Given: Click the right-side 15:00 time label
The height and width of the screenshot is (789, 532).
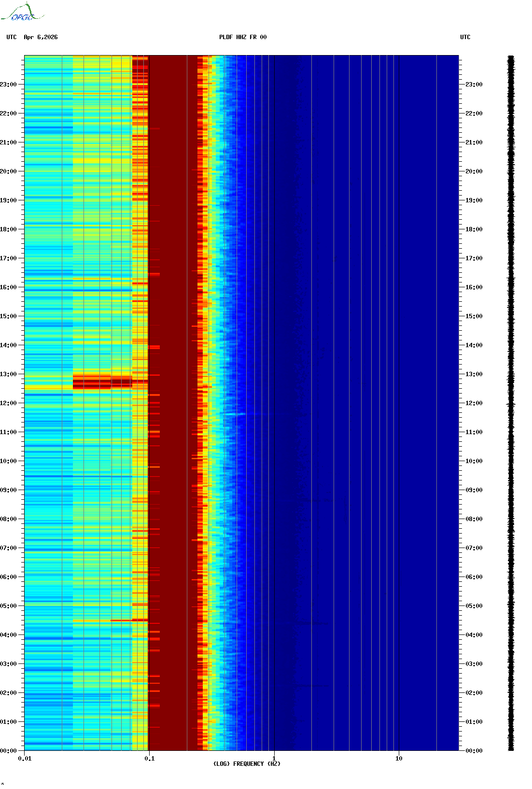Looking at the screenshot, I should pyautogui.click(x=474, y=316).
